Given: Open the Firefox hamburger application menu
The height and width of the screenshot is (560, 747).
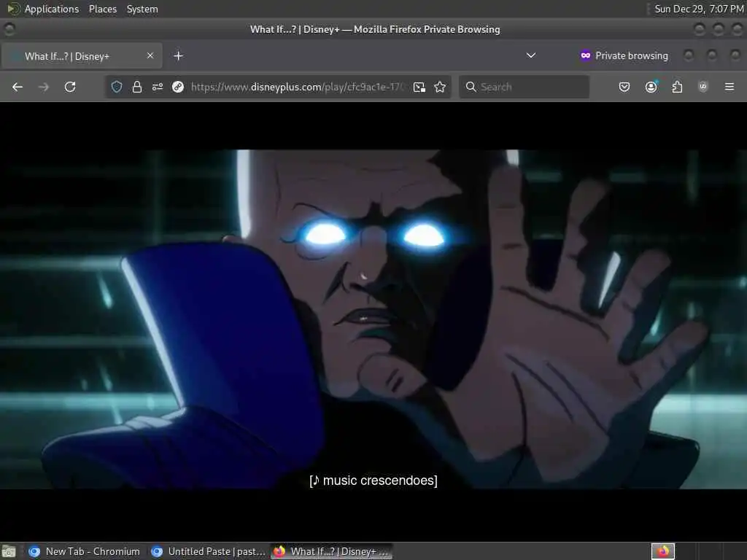Looking at the screenshot, I should [x=729, y=87].
